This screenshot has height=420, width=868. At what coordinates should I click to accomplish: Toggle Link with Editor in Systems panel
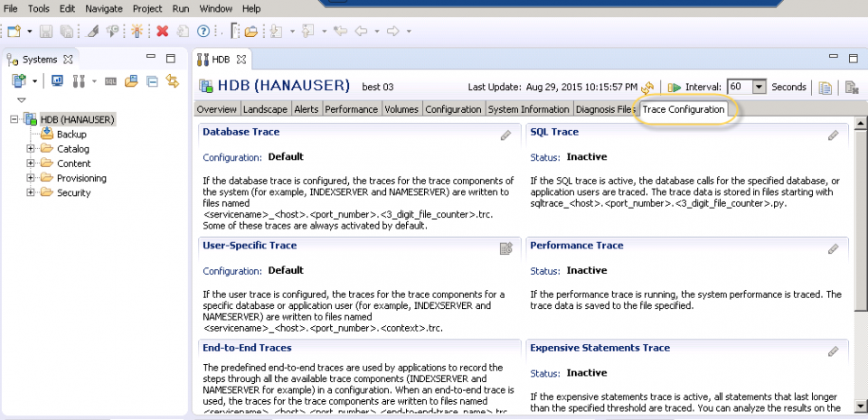click(x=172, y=81)
